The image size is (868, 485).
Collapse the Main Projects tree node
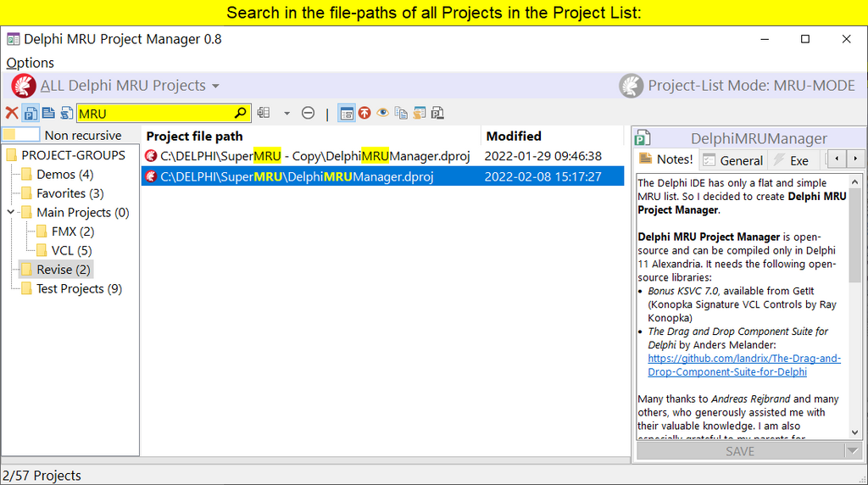point(10,212)
